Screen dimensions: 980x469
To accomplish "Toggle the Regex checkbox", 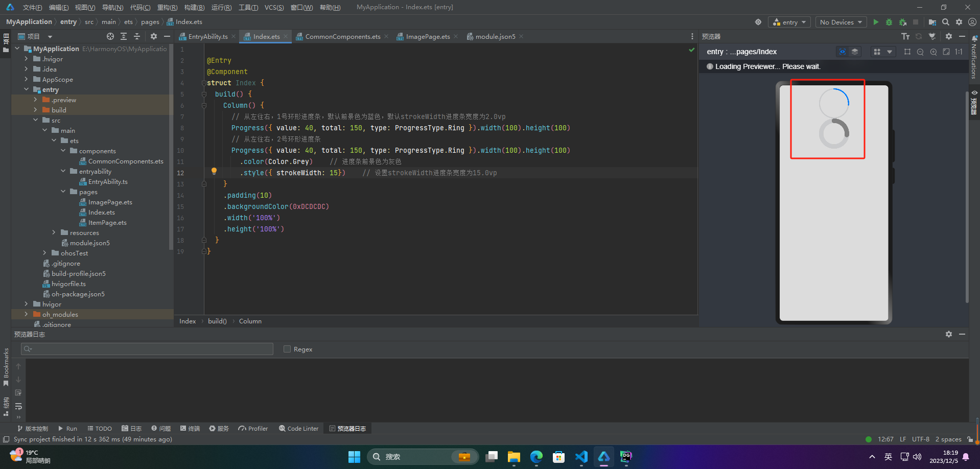I will coord(287,349).
